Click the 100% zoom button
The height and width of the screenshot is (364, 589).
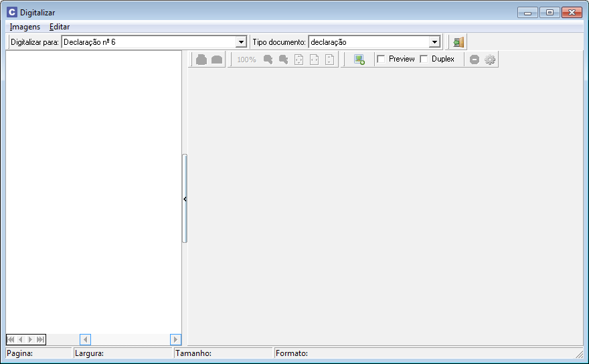(x=246, y=60)
